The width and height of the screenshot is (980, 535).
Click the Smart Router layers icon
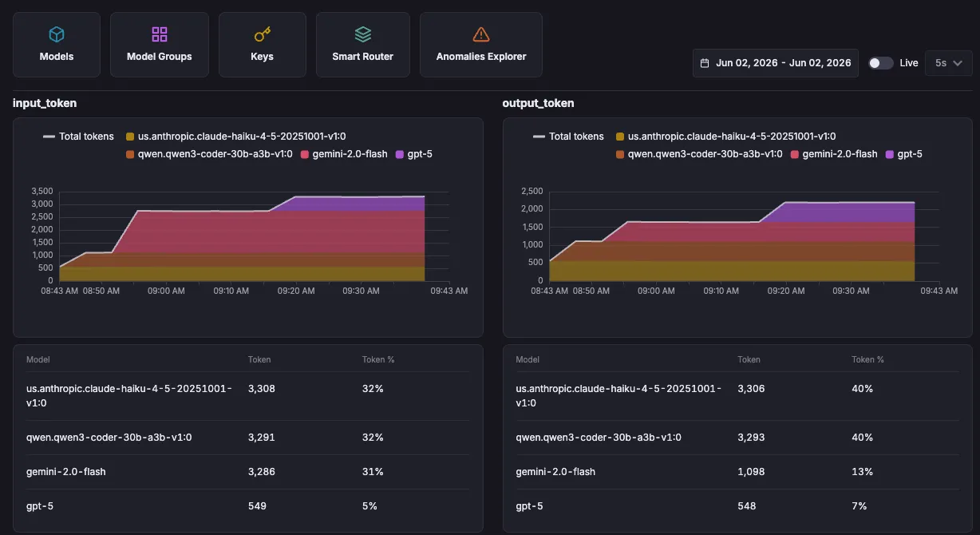363,34
